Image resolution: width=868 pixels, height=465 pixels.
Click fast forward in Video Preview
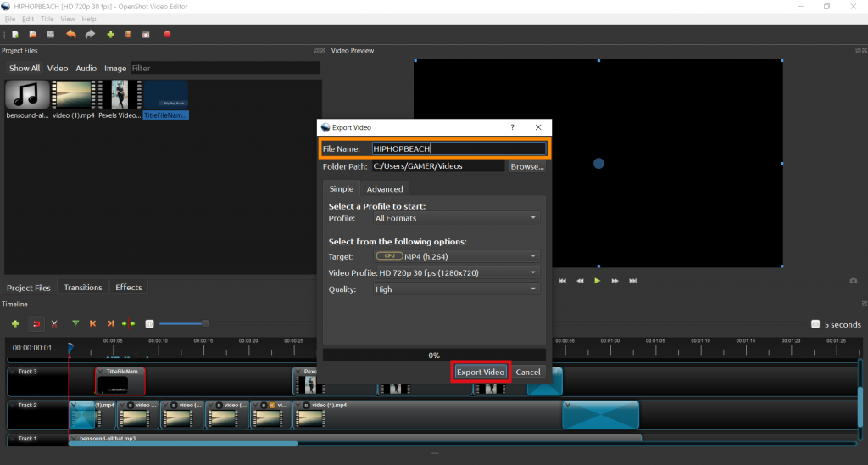point(615,281)
